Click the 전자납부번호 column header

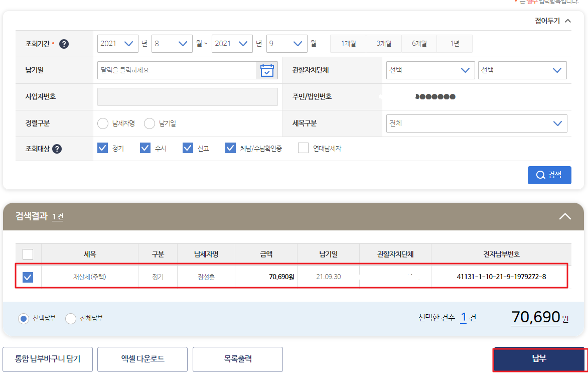coord(501,254)
